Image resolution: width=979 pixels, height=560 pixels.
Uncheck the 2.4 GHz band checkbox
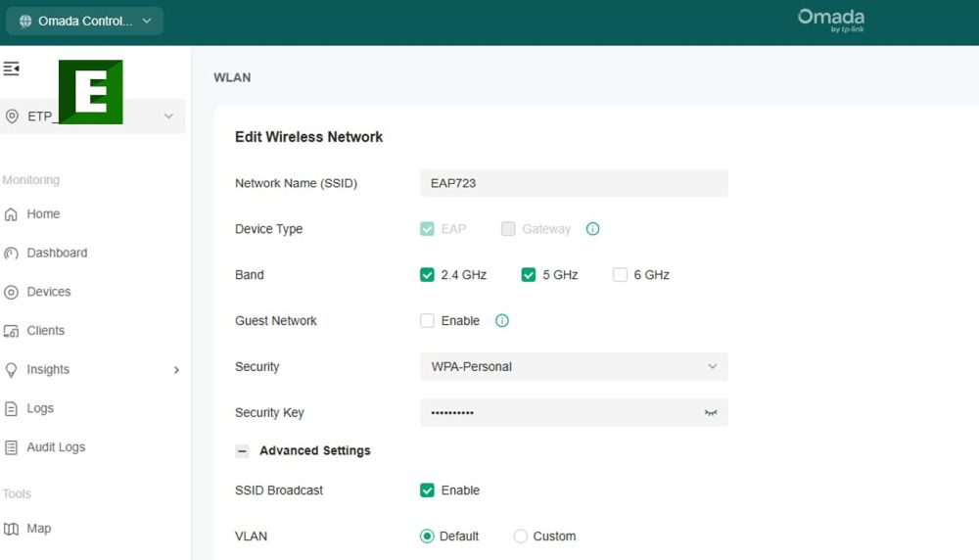[427, 275]
